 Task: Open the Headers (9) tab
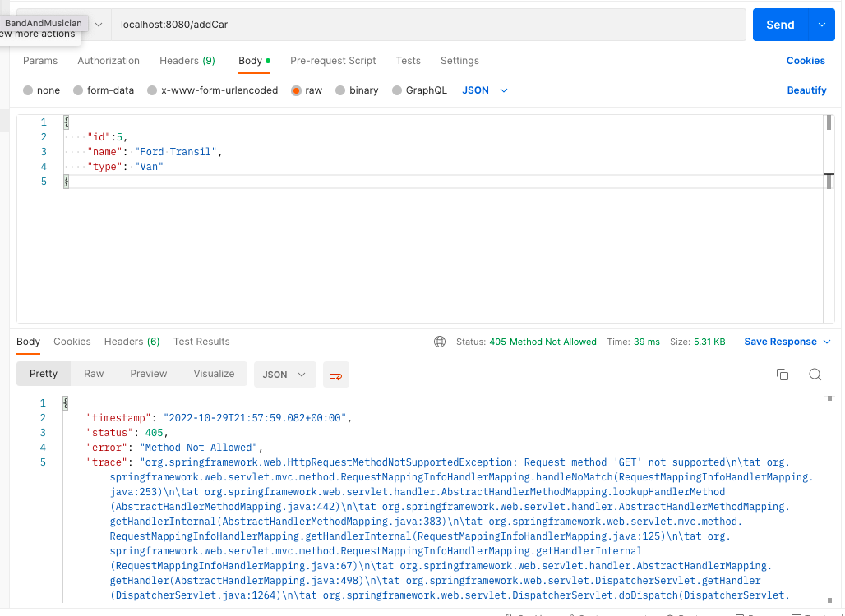pyautogui.click(x=187, y=61)
